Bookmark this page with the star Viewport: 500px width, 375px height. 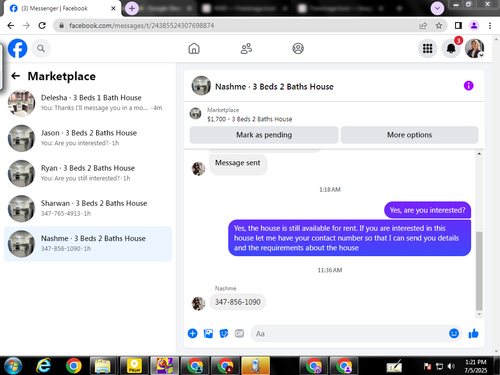439,26
